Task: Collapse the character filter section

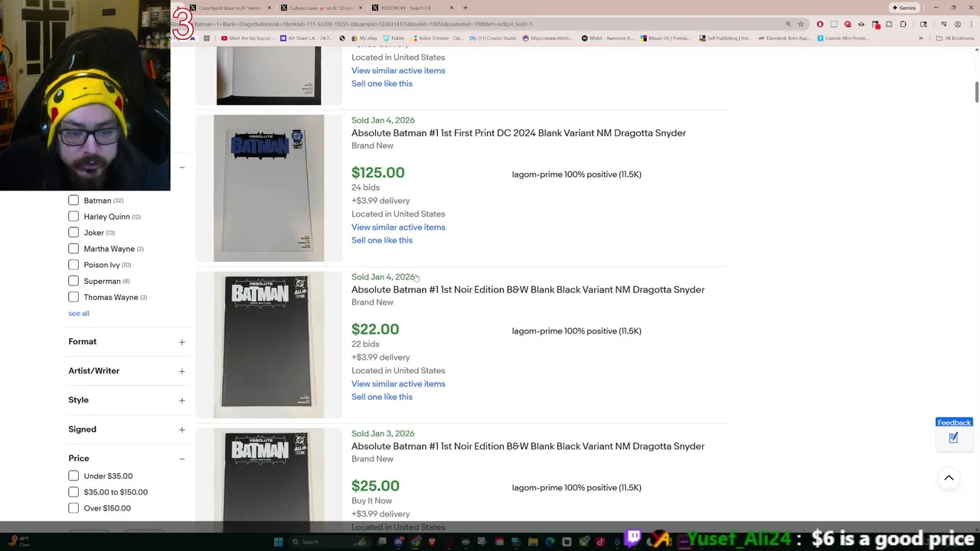Action: [x=181, y=167]
